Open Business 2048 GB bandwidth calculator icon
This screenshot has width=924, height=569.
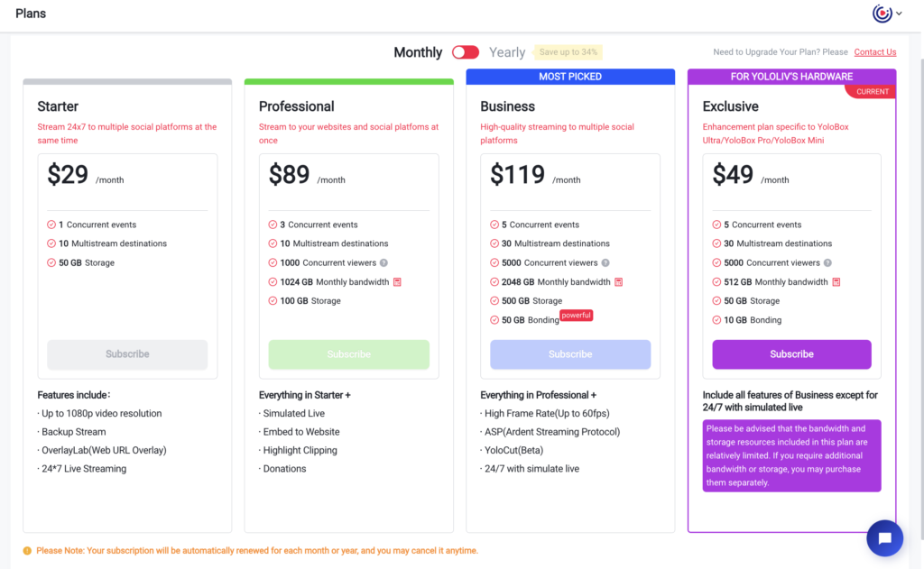point(619,282)
